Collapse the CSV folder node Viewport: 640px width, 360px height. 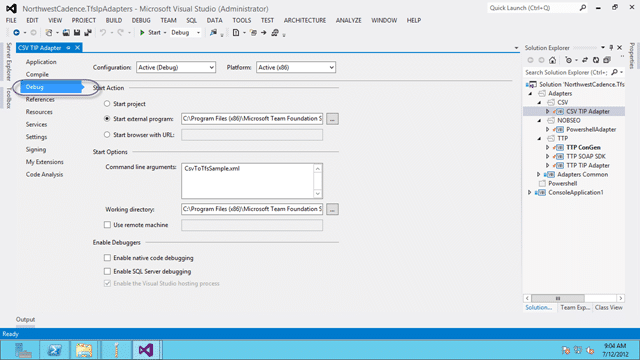[x=540, y=103]
